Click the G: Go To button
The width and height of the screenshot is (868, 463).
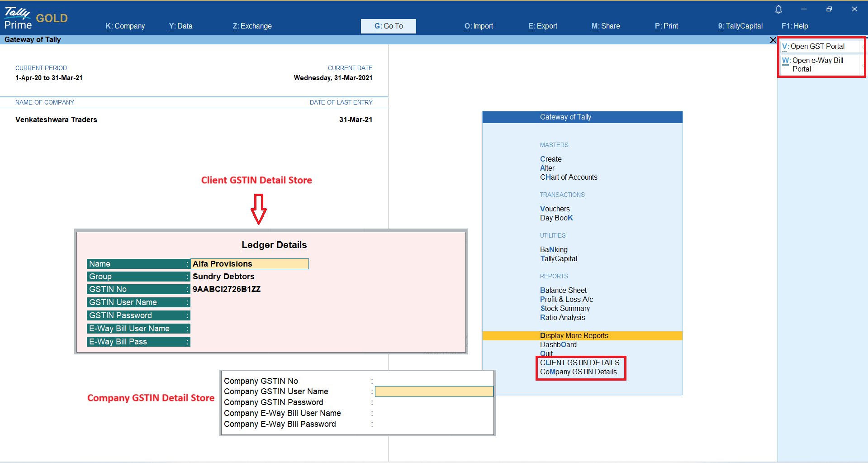click(389, 26)
